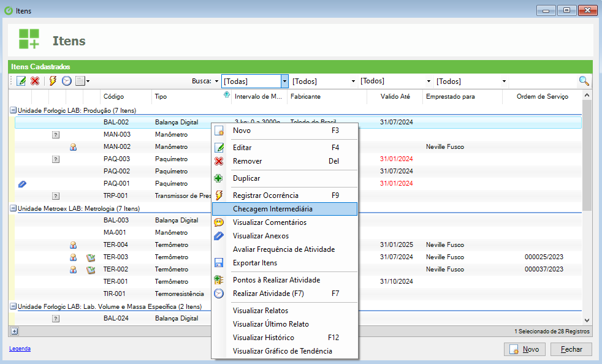Open Visualizar Comentários from the context menu
The height and width of the screenshot is (364, 602).
pyautogui.click(x=284, y=222)
